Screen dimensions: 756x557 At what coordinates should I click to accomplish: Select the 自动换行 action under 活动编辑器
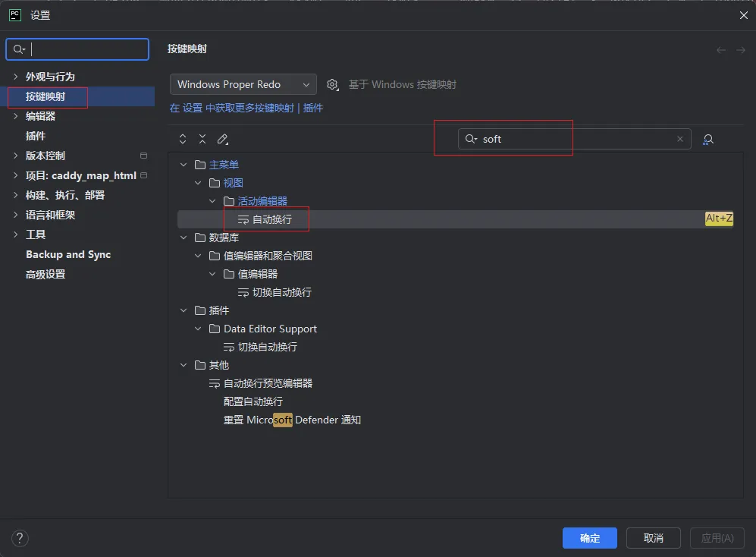point(271,219)
